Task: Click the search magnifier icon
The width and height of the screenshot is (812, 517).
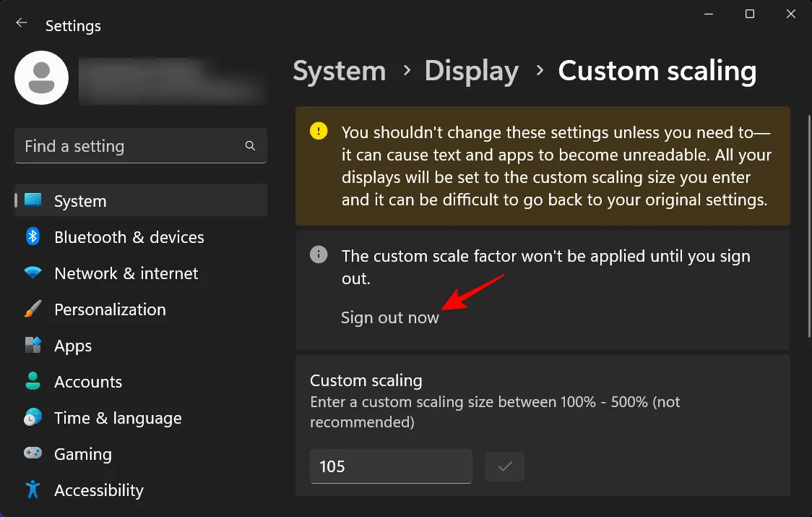Action: (x=250, y=146)
